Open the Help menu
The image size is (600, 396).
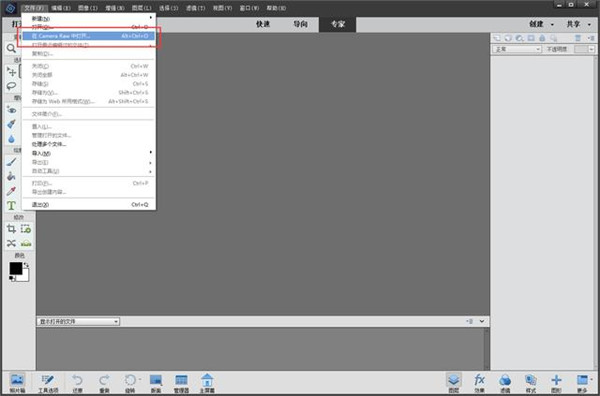tap(276, 8)
